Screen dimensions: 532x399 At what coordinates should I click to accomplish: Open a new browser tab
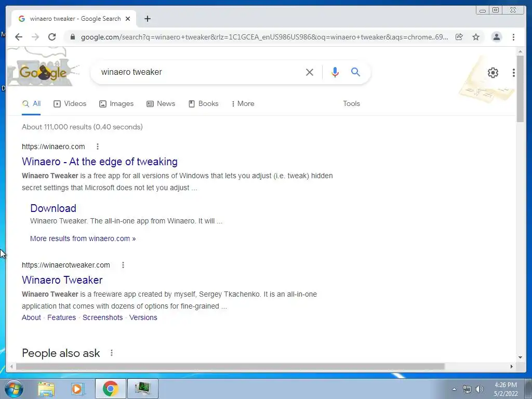point(147,19)
